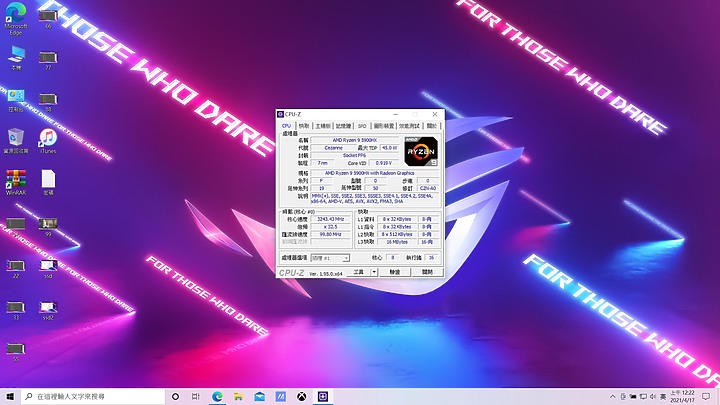Switch to the Caches tab in CPU-Z
The height and width of the screenshot is (405, 720).
point(304,125)
